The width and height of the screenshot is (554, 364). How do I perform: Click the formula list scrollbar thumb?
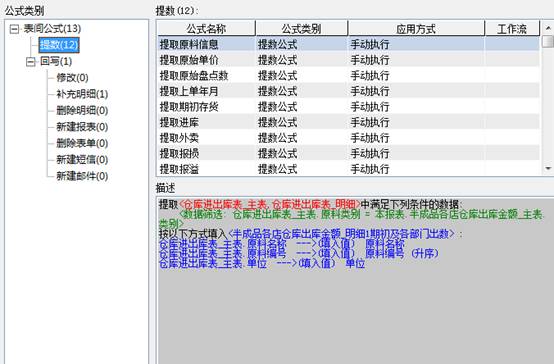click(548, 41)
